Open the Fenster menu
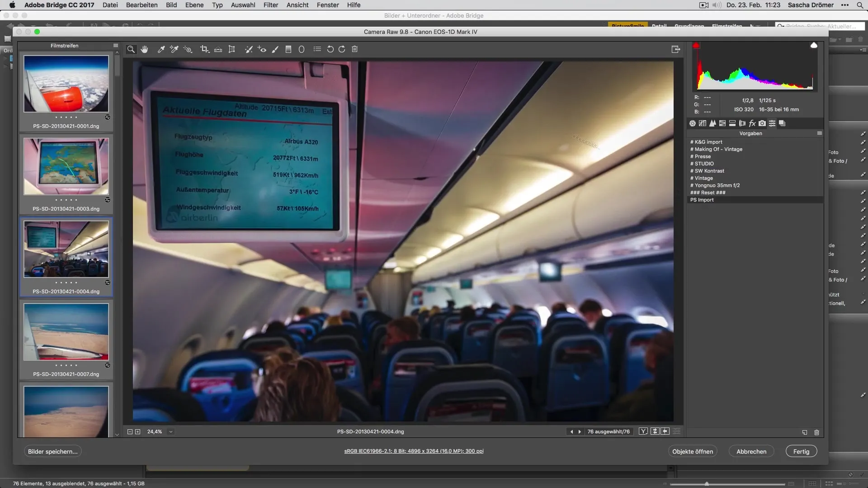The image size is (868, 488). [x=328, y=5]
